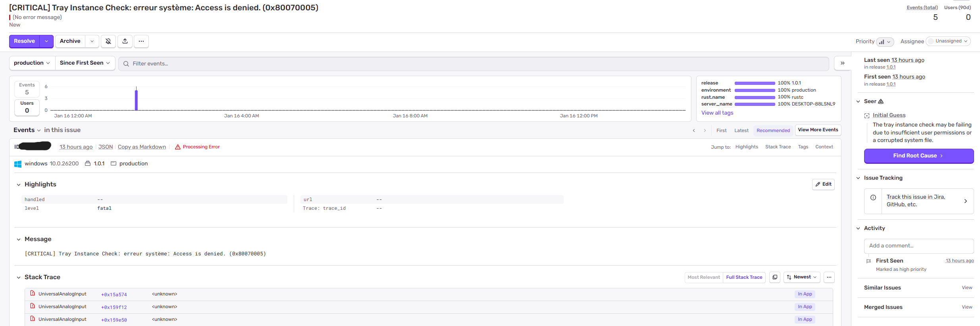
Task: Switch stack trace to Most Relevant
Action: (x=703, y=277)
